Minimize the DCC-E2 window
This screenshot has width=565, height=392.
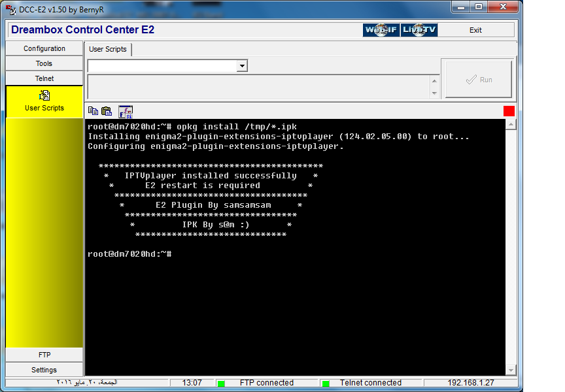(461, 7)
